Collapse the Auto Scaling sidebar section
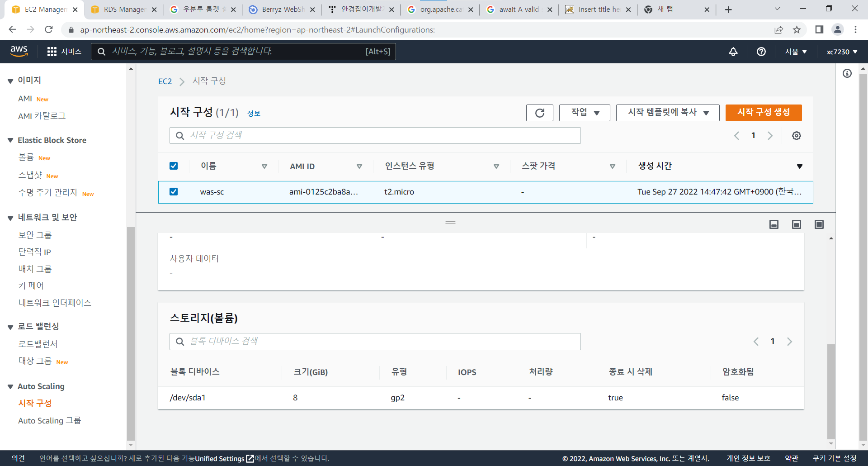 pos(10,386)
